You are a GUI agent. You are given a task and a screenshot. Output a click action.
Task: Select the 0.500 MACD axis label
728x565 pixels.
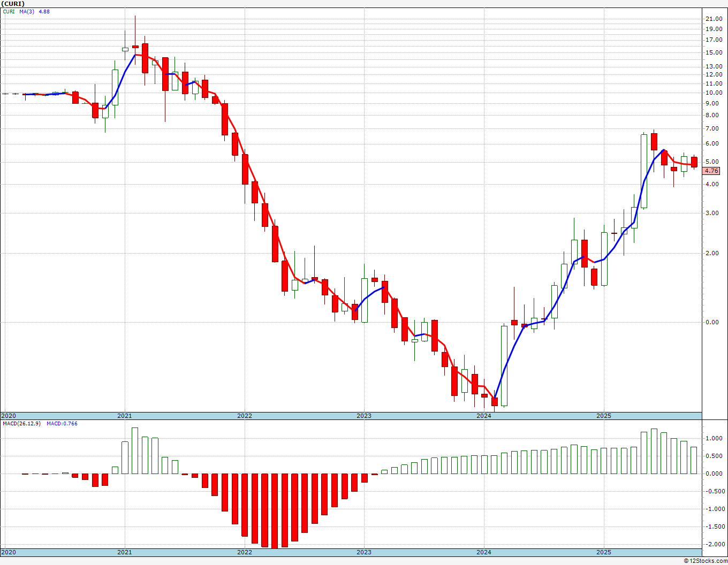click(x=715, y=456)
